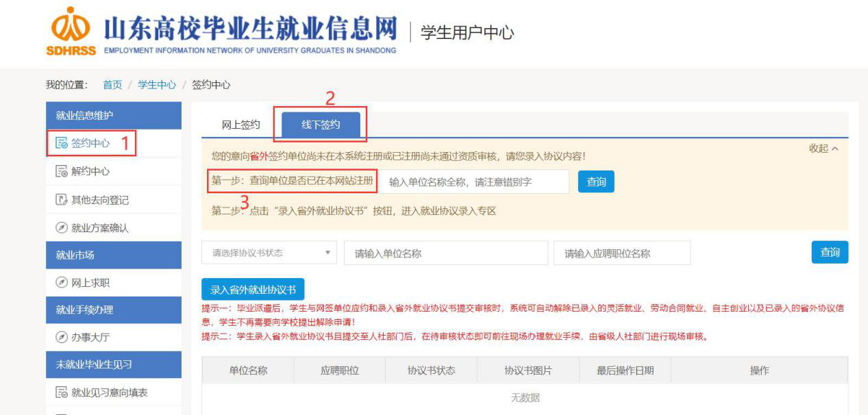Click the 签约中心 sidebar icon
The height and width of the screenshot is (415, 868).
61,144
